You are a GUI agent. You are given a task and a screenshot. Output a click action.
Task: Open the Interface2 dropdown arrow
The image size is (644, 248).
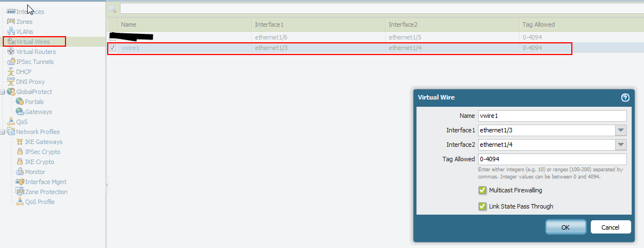click(621, 145)
